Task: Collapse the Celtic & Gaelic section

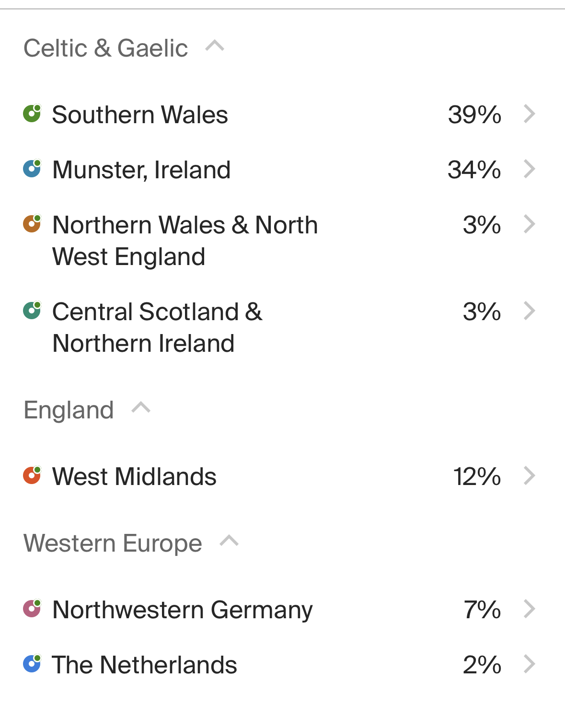Action: (215, 46)
